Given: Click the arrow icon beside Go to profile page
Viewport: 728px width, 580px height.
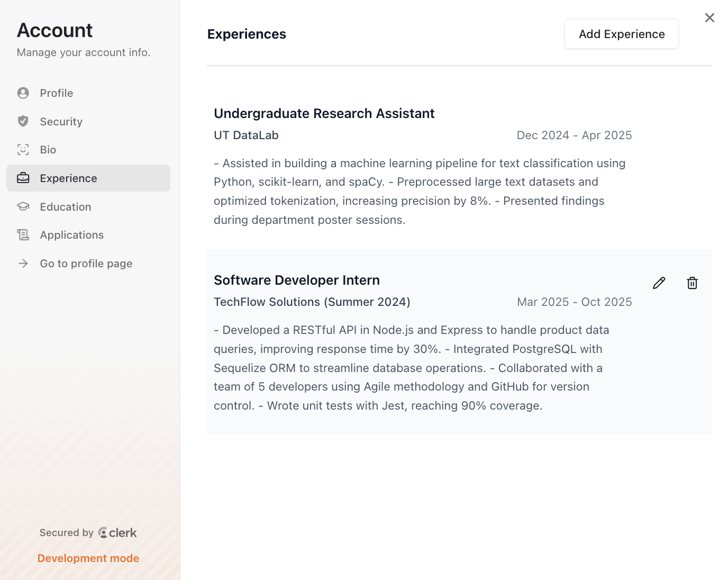Looking at the screenshot, I should click(23, 264).
